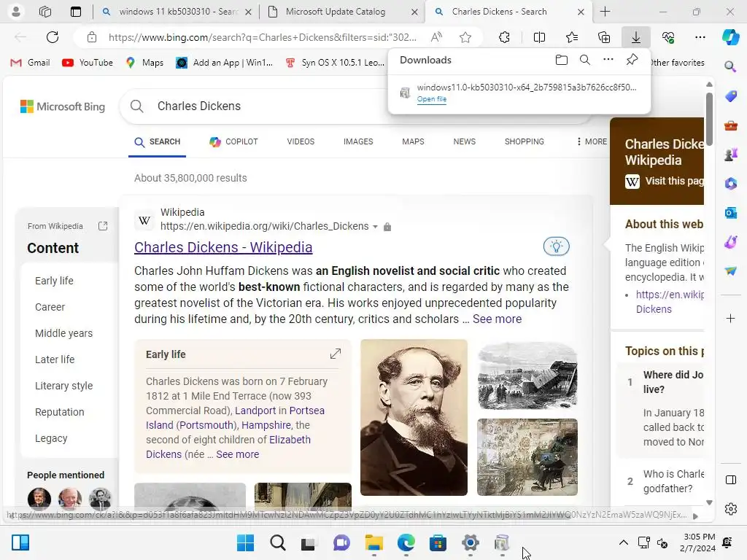Open Windows Start menu
This screenshot has height=560, width=747.
(245, 542)
